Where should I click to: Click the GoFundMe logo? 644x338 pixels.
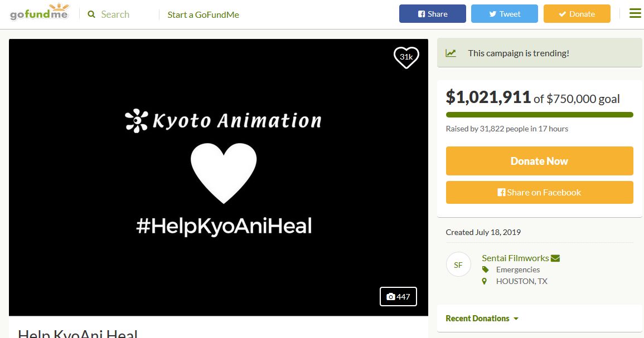(39, 12)
